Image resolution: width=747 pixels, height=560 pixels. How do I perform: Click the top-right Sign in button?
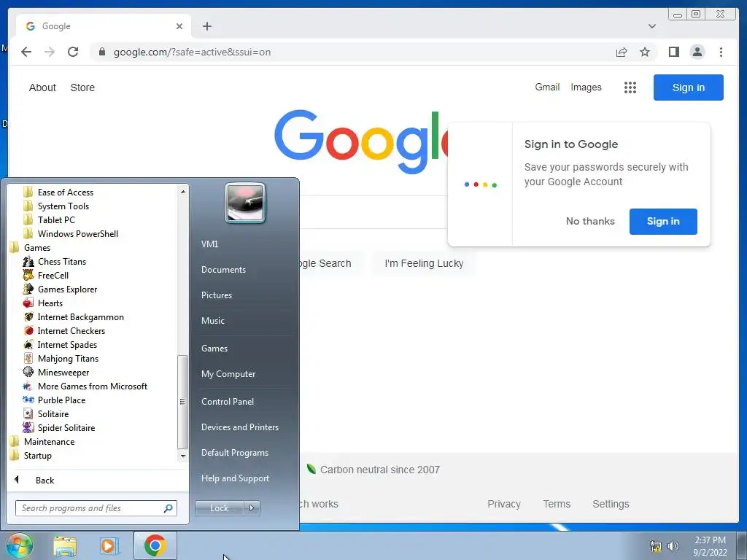pyautogui.click(x=688, y=87)
